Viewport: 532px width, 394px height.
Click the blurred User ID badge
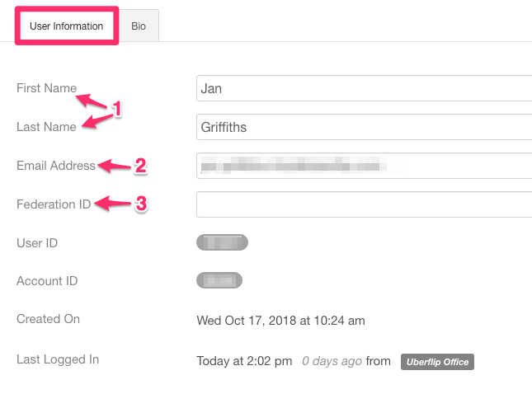coord(222,242)
